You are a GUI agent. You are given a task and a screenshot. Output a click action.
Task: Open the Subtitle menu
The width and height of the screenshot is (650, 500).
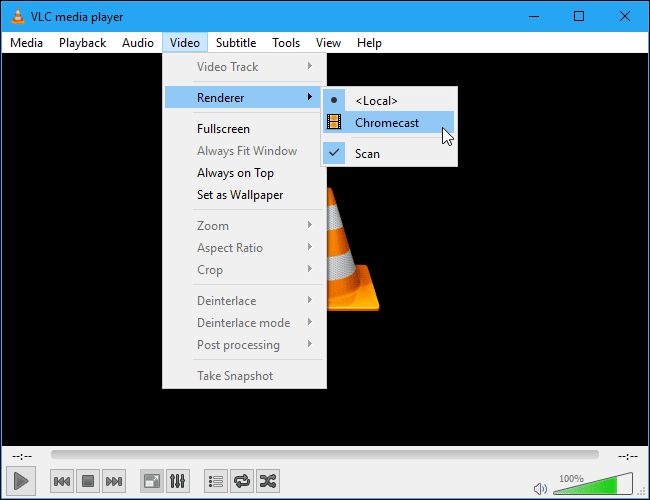236,43
